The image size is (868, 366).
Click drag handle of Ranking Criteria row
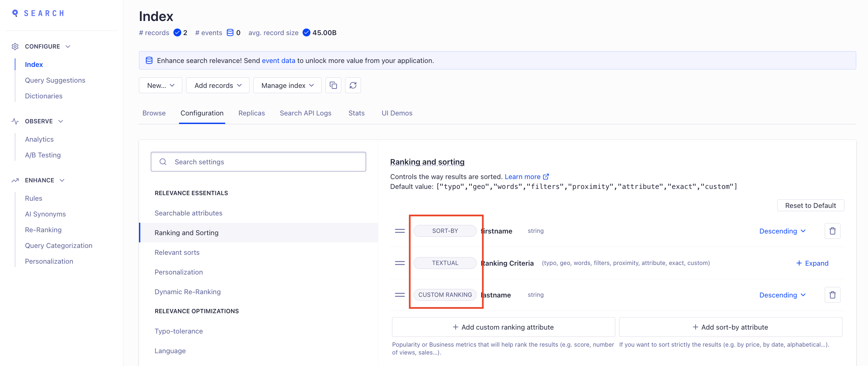[400, 263]
